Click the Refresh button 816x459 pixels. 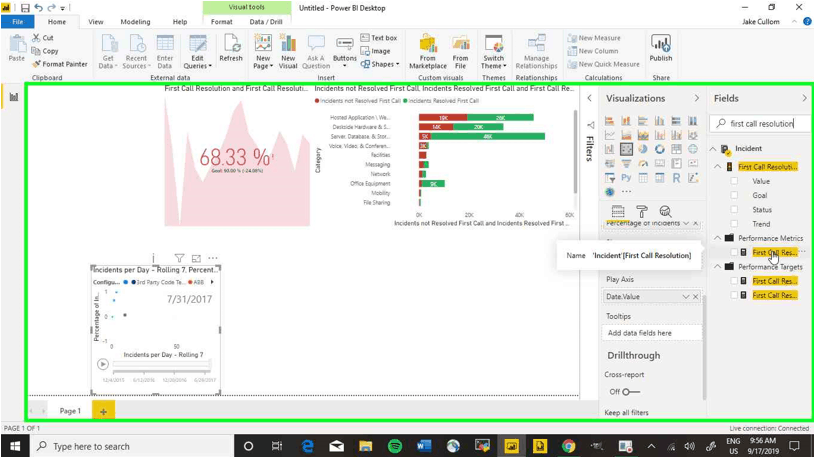coord(231,48)
